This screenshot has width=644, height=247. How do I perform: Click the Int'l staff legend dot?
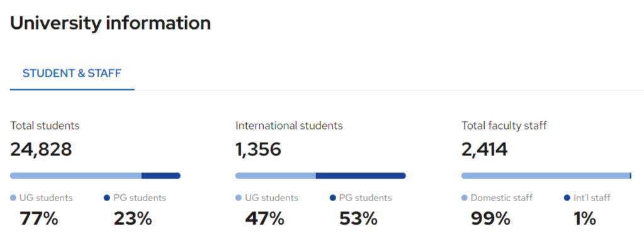[567, 198]
